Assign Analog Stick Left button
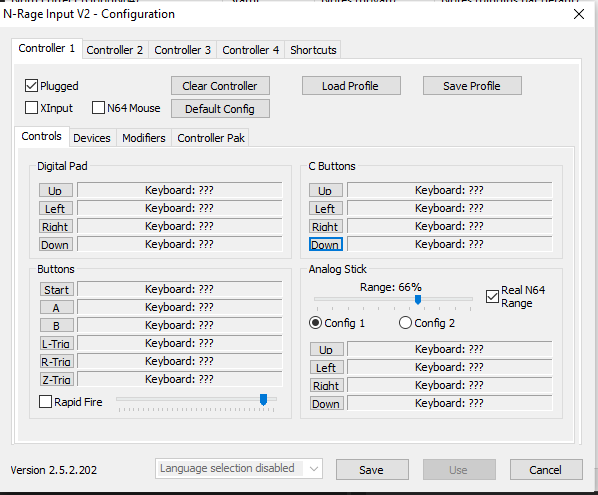The image size is (598, 495). [326, 367]
